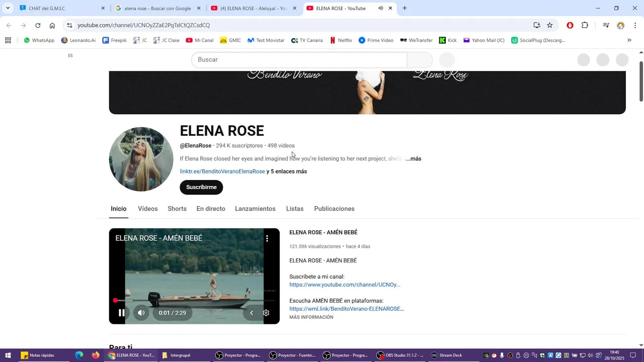Bookmark this page with star icon

[550, 25]
